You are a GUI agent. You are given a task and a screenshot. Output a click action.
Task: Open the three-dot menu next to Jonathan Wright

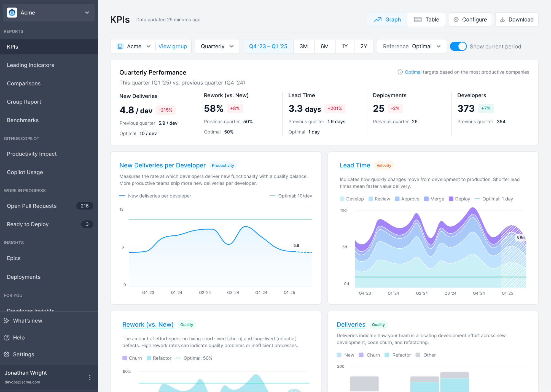pyautogui.click(x=90, y=377)
